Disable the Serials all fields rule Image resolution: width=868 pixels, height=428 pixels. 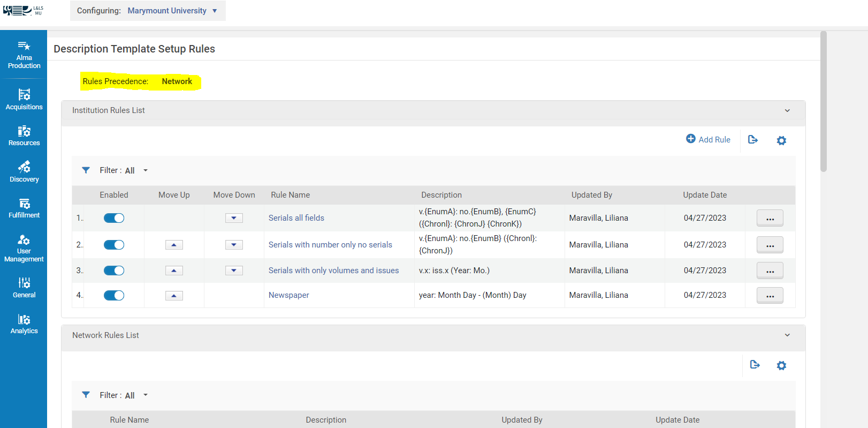tap(114, 218)
